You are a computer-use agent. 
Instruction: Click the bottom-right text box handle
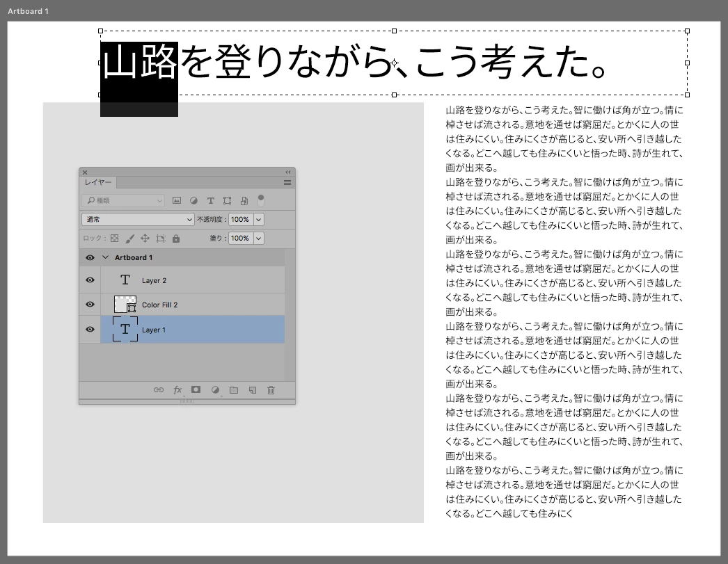pyautogui.click(x=687, y=95)
